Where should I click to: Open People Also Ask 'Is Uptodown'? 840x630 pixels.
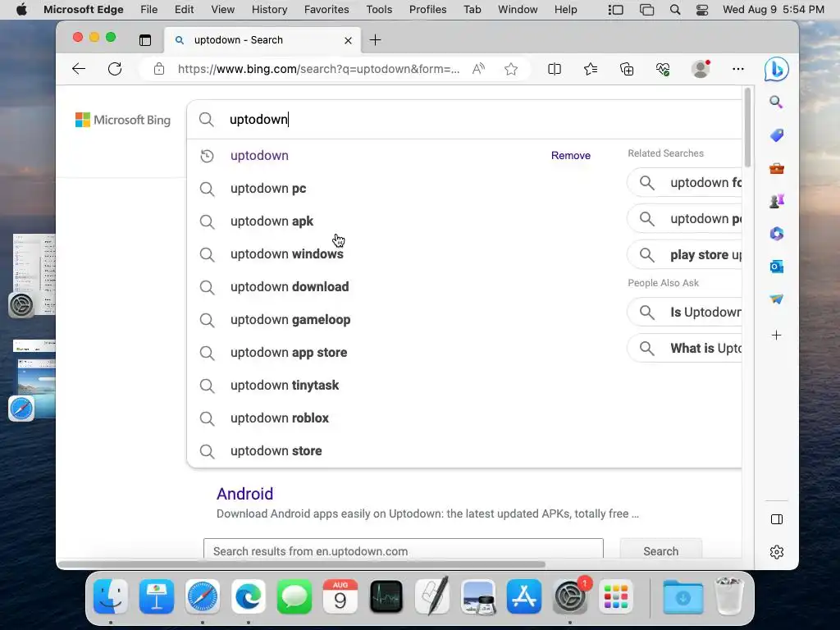pyautogui.click(x=685, y=313)
